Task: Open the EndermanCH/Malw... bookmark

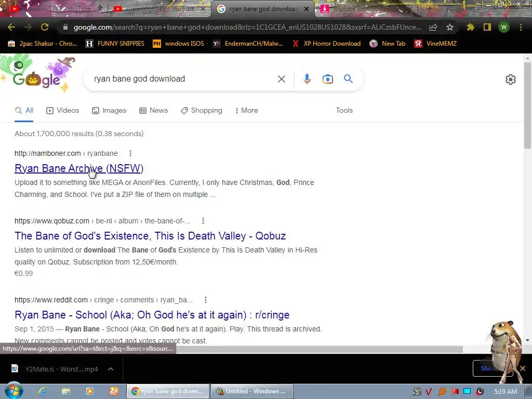Action: point(248,44)
